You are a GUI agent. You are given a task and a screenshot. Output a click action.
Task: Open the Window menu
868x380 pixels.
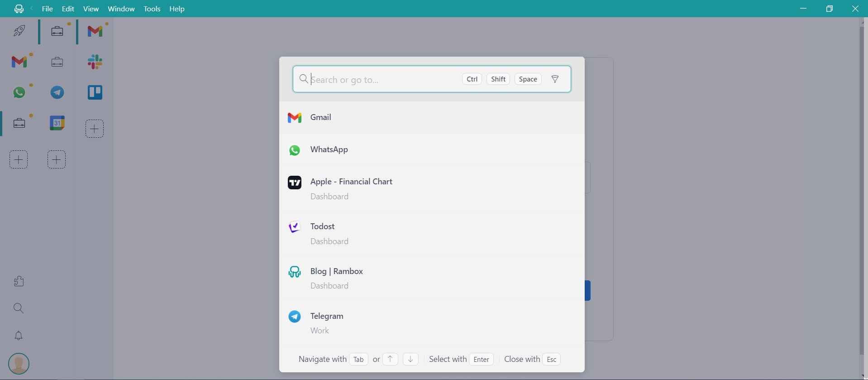[x=121, y=9]
